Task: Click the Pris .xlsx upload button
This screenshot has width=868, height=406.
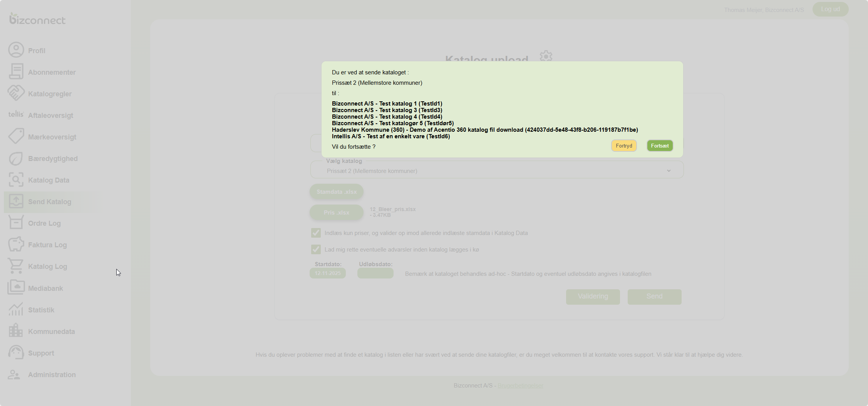Action: click(x=337, y=212)
